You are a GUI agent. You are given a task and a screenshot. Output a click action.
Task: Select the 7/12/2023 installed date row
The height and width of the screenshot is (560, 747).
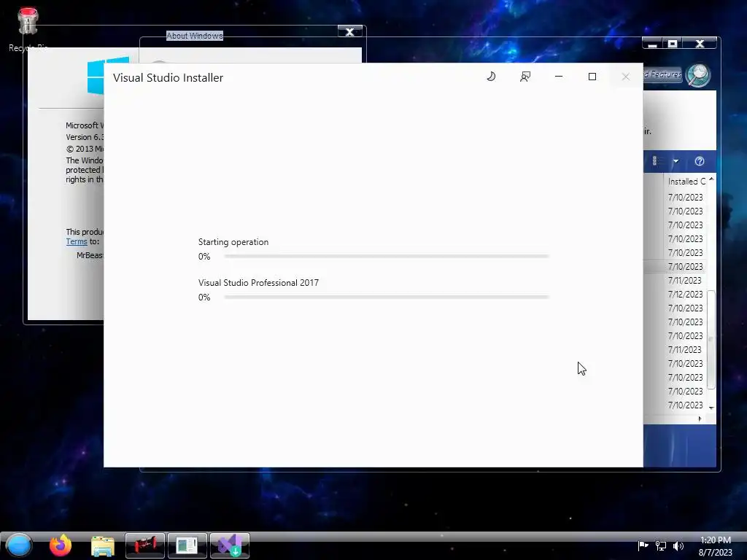point(685,295)
